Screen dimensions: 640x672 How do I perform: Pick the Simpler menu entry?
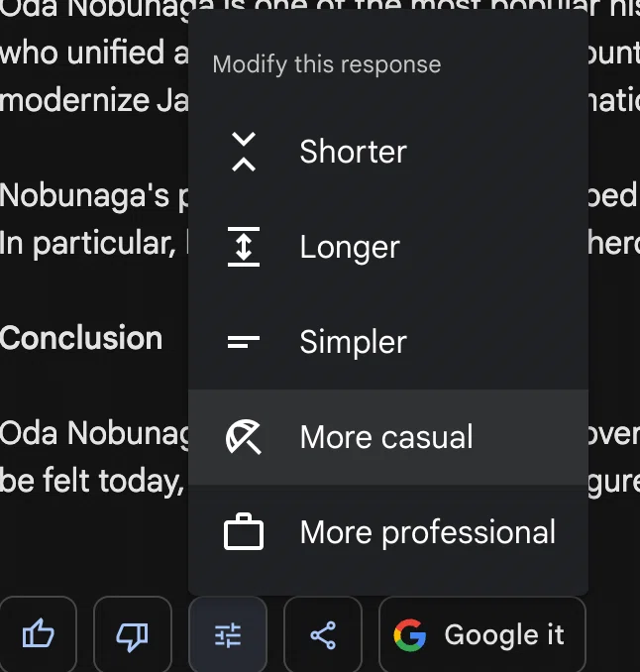coord(388,342)
